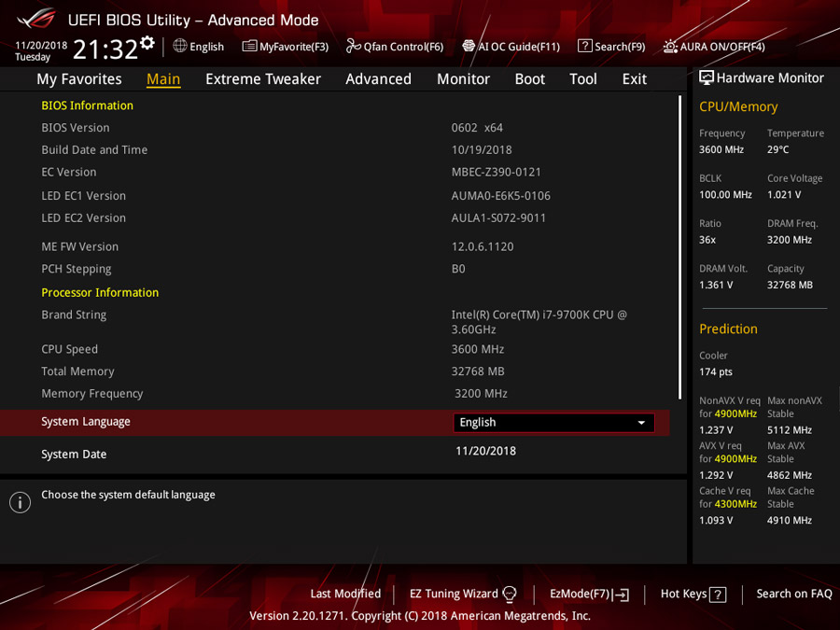Click Last Modified in footer

click(x=345, y=594)
